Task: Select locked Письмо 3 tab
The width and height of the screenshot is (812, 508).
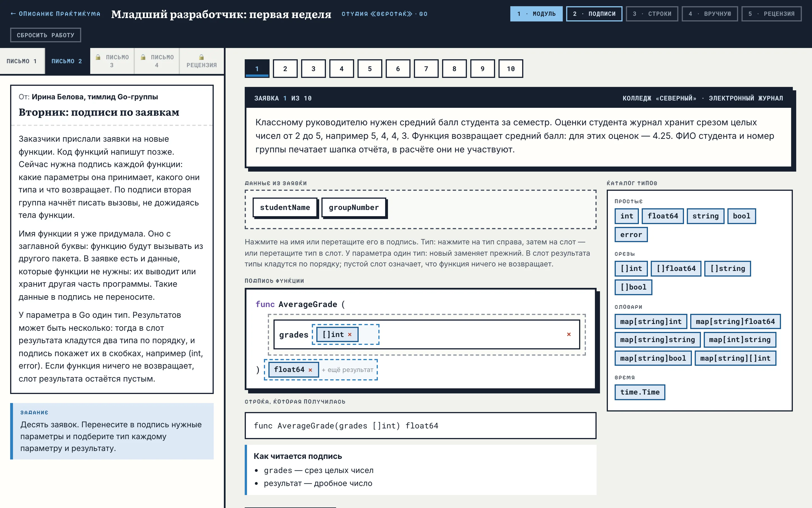Action: 112,61
